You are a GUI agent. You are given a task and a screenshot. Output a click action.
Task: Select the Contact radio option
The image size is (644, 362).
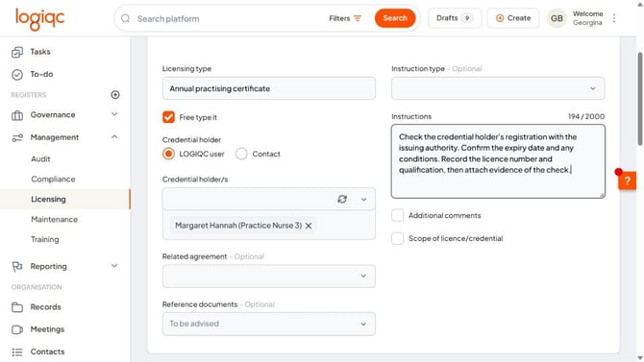[241, 154]
